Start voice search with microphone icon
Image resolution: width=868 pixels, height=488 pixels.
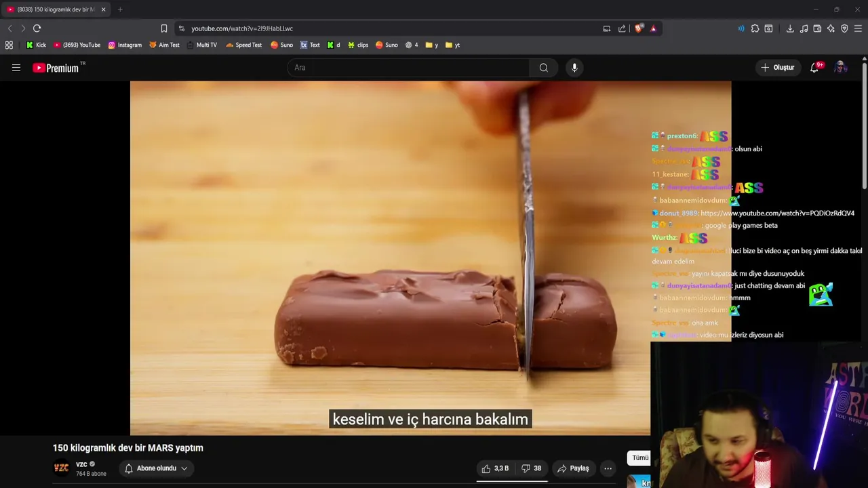pyautogui.click(x=574, y=68)
